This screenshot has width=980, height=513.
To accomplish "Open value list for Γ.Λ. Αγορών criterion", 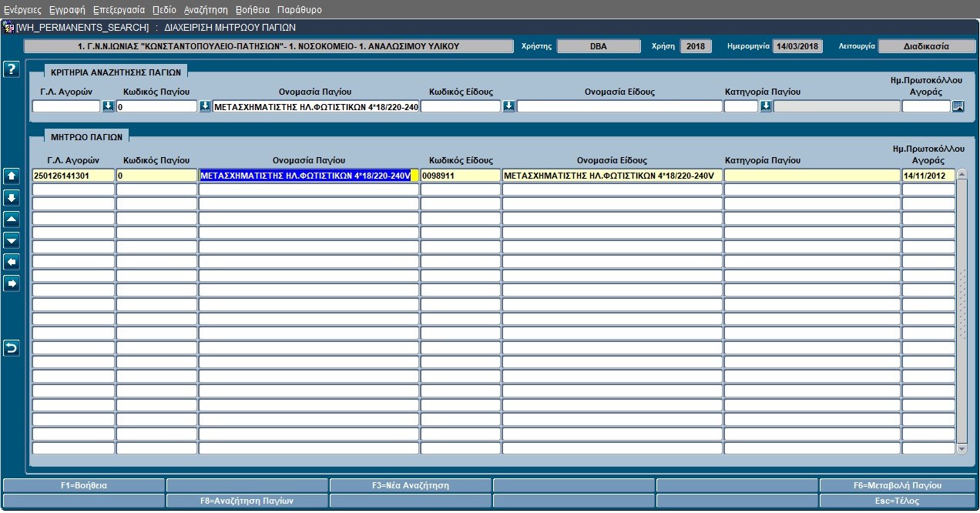I will pyautogui.click(x=108, y=106).
